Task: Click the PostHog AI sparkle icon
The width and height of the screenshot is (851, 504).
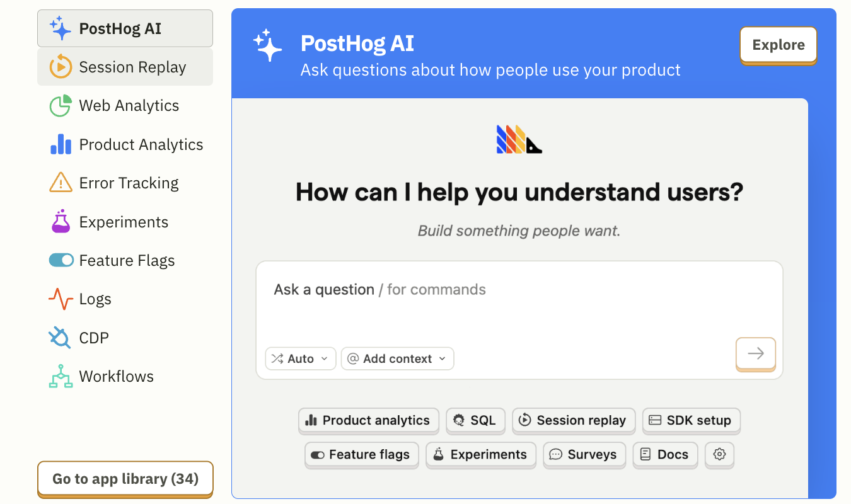Action: pyautogui.click(x=60, y=28)
